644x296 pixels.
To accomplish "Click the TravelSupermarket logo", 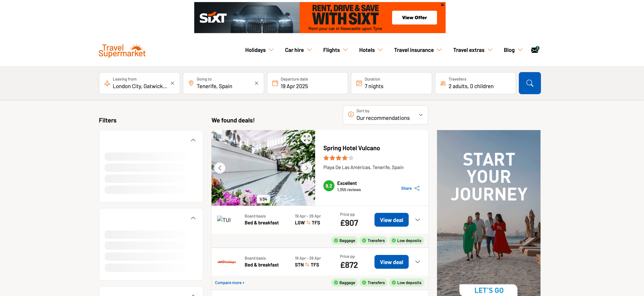I will coord(122,50).
